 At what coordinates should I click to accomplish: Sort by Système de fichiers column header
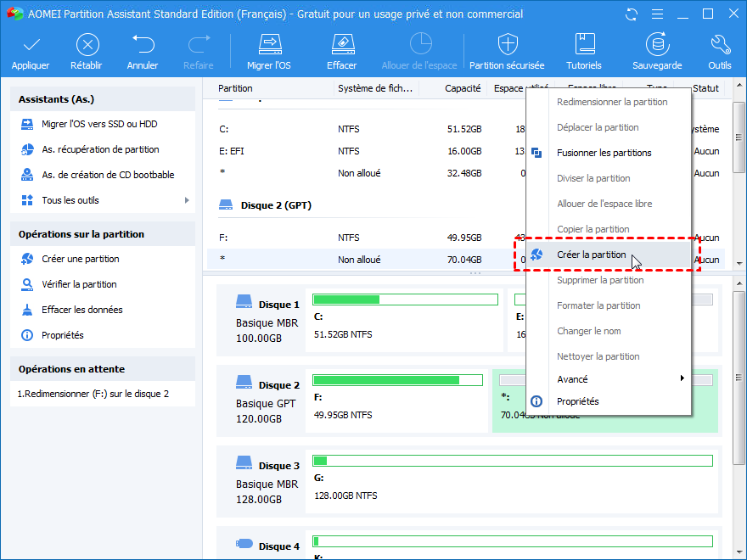coord(375,88)
